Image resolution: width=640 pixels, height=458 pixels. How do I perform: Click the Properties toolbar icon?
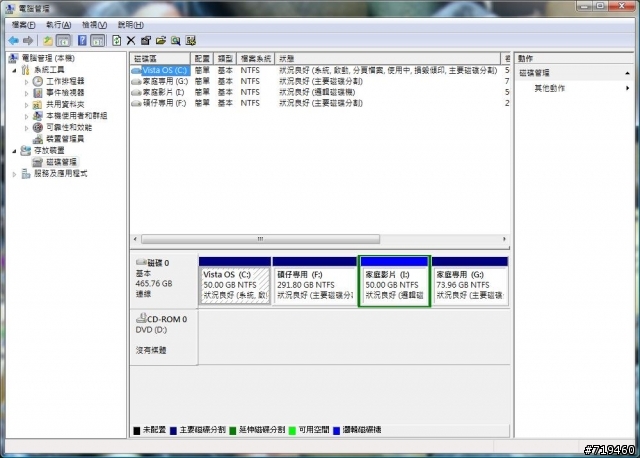[x=146, y=40]
